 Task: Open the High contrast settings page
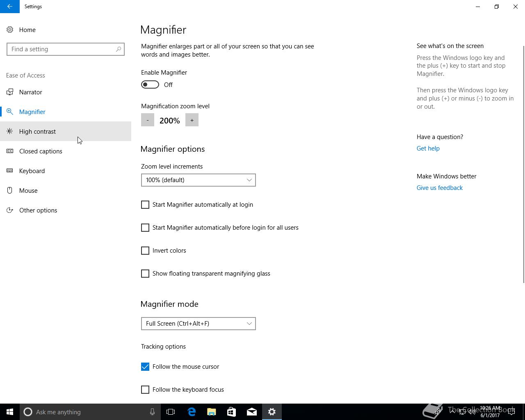(66, 132)
